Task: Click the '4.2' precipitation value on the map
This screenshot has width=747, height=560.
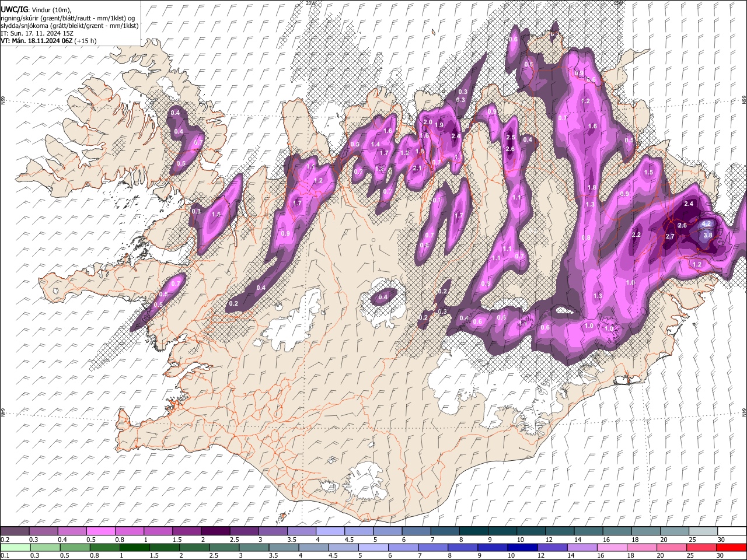Action: pos(707,223)
